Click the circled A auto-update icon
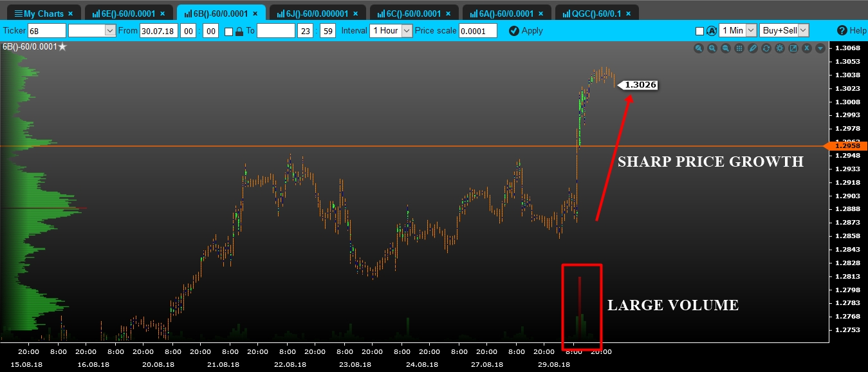868x372 pixels. pyautogui.click(x=712, y=30)
